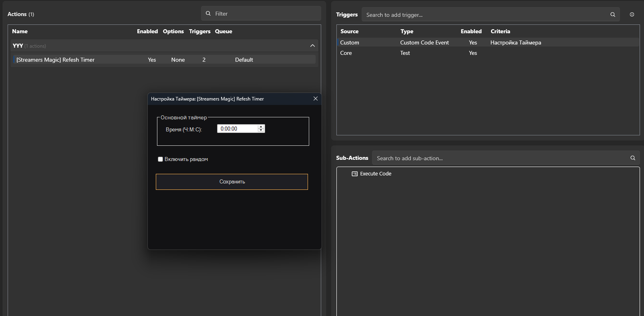Click the Execute Code sub-action icon
644x316 pixels.
pyautogui.click(x=354, y=174)
